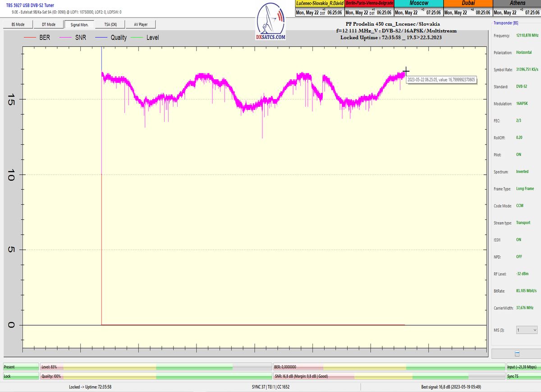Click the Sync TS status indicator
The height and width of the screenshot is (392, 541).
coord(523,376)
